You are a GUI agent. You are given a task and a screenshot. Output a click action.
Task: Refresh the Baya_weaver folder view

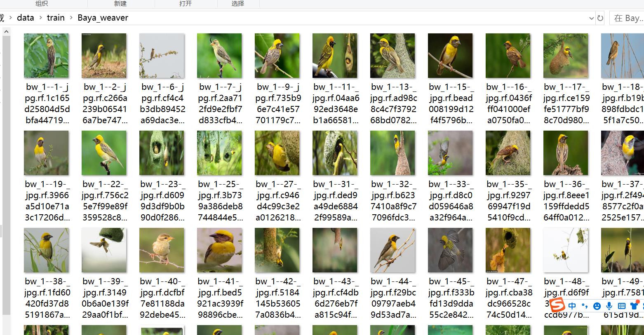[600, 18]
